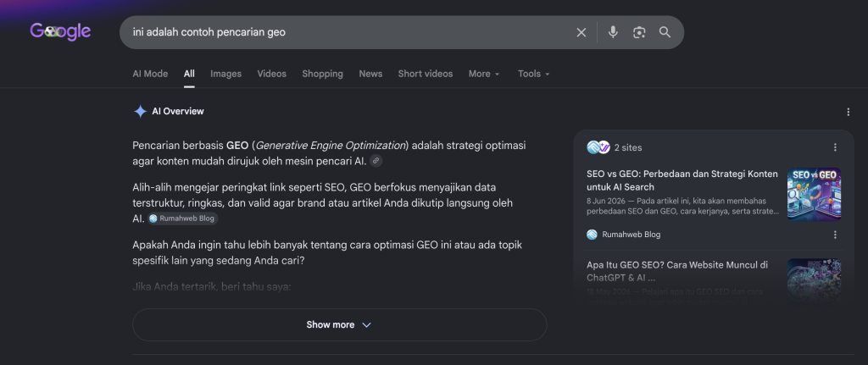Click the 'AI Overview' heading text
This screenshot has height=365, width=868.
[x=178, y=111]
